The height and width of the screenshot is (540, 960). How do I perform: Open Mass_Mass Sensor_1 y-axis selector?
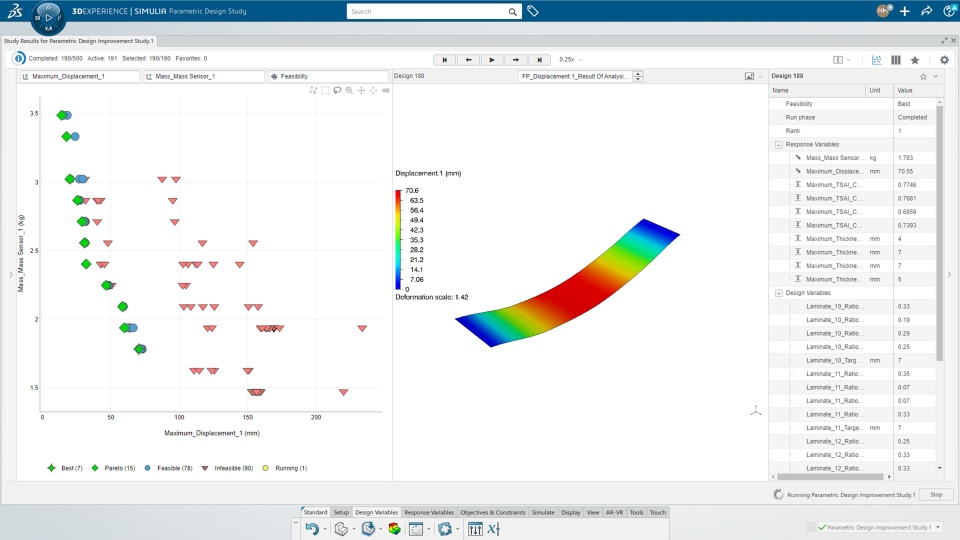pyautogui.click(x=204, y=77)
